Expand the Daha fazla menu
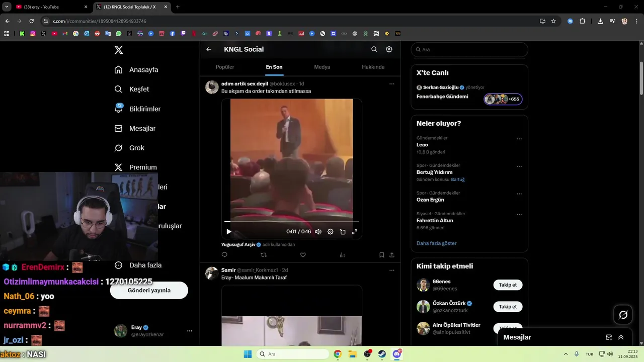The image size is (644, 362). click(x=138, y=265)
